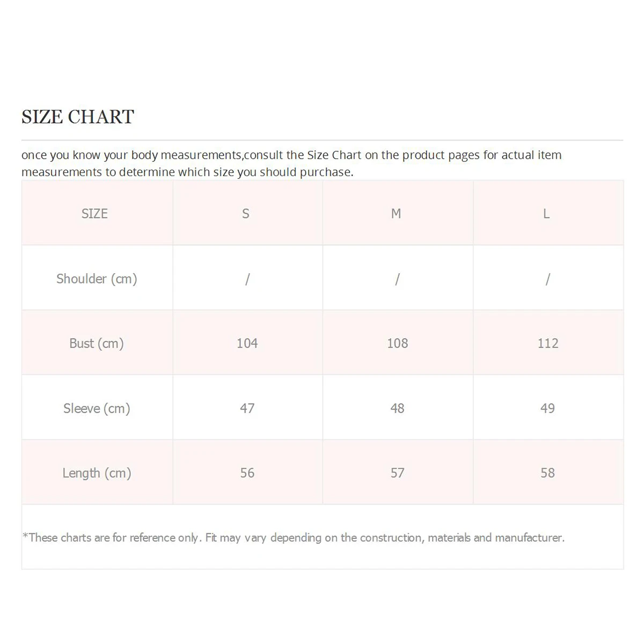Click the sleeve value 48
This screenshot has width=644, height=644.
398,408
